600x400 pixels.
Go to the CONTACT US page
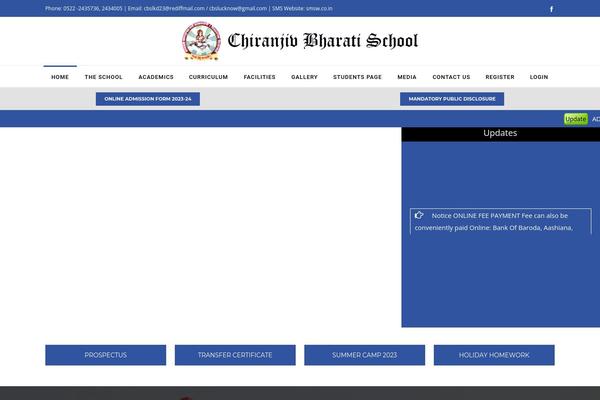pos(451,77)
